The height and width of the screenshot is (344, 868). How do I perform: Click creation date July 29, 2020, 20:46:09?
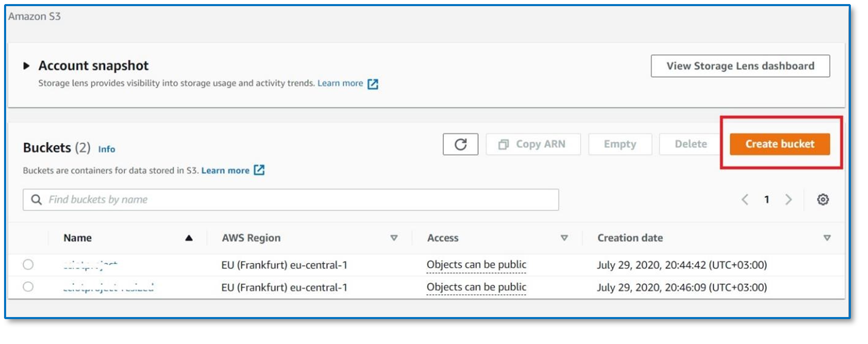pyautogui.click(x=682, y=288)
